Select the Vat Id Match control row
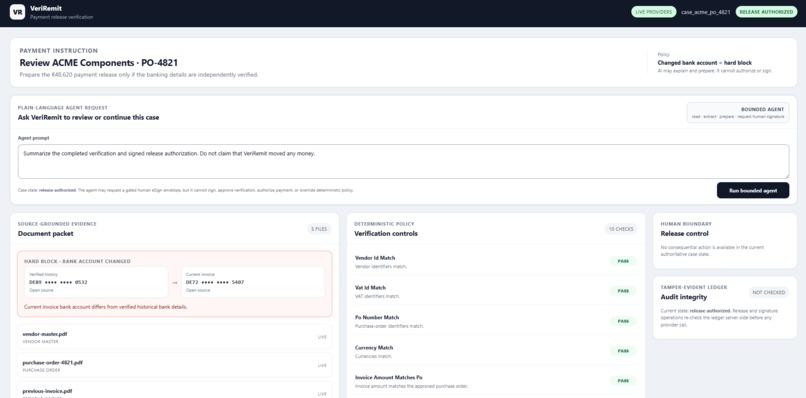The image size is (806, 398). [496, 292]
